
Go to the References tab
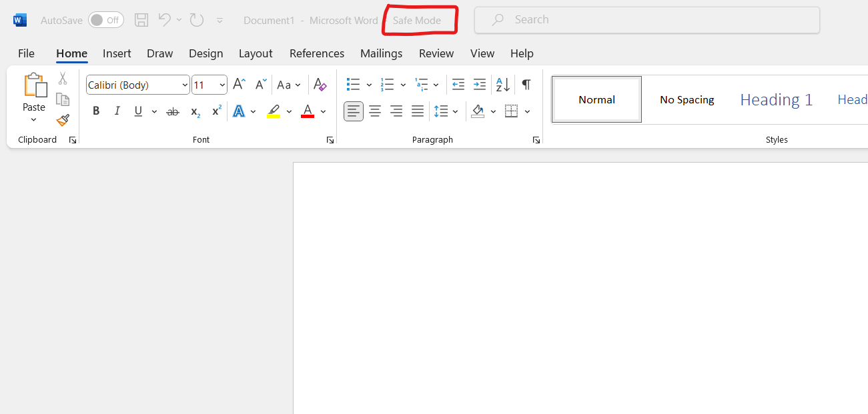(317, 53)
